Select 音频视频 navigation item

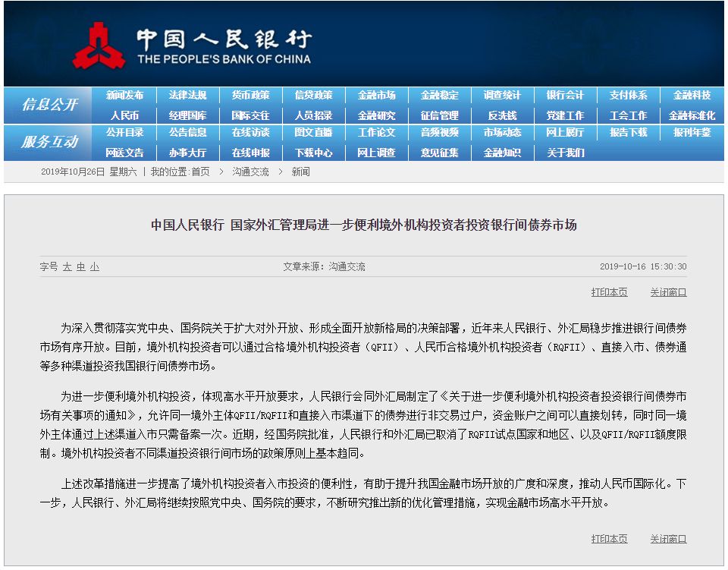pos(439,132)
